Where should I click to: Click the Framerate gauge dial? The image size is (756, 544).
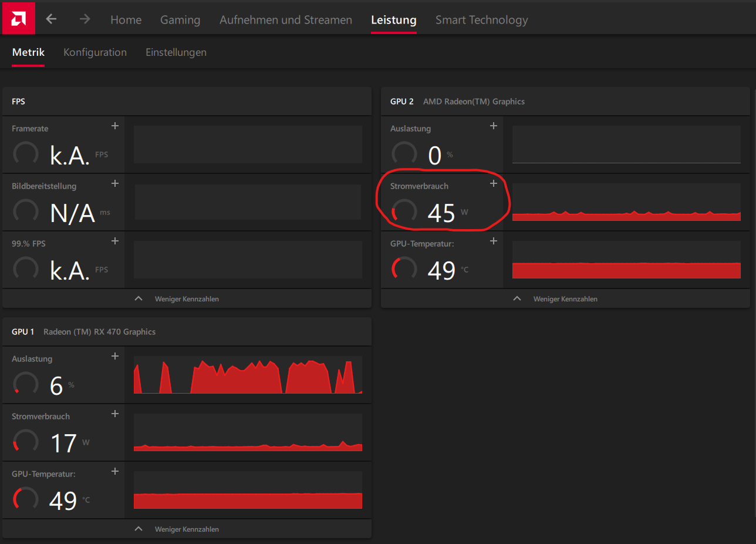(x=26, y=154)
